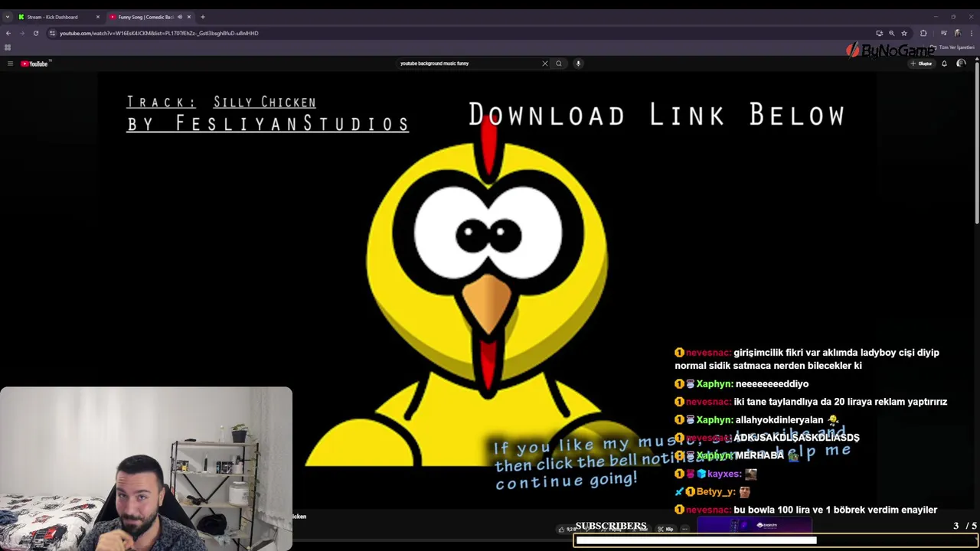
Task: Like the video with thumbs-up button
Action: coord(566,529)
